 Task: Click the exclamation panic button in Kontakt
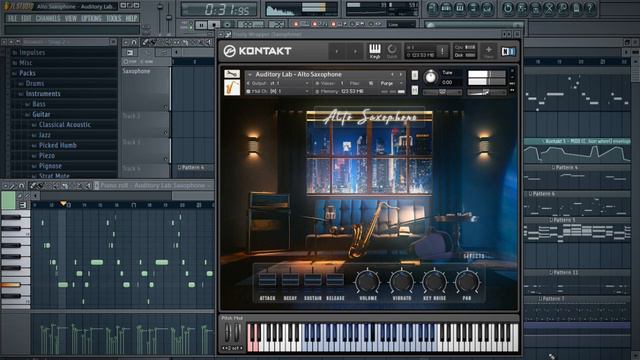tap(442, 51)
